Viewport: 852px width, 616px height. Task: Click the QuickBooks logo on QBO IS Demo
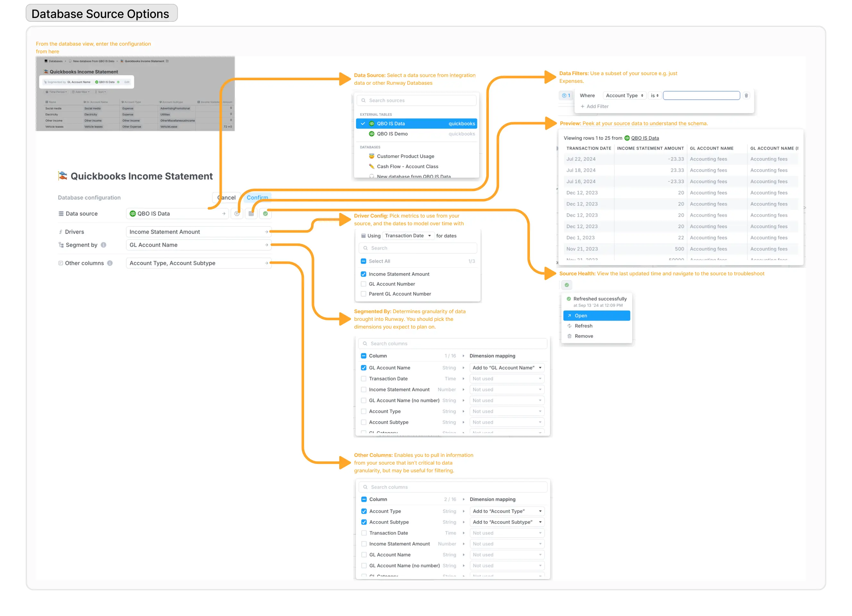[371, 134]
